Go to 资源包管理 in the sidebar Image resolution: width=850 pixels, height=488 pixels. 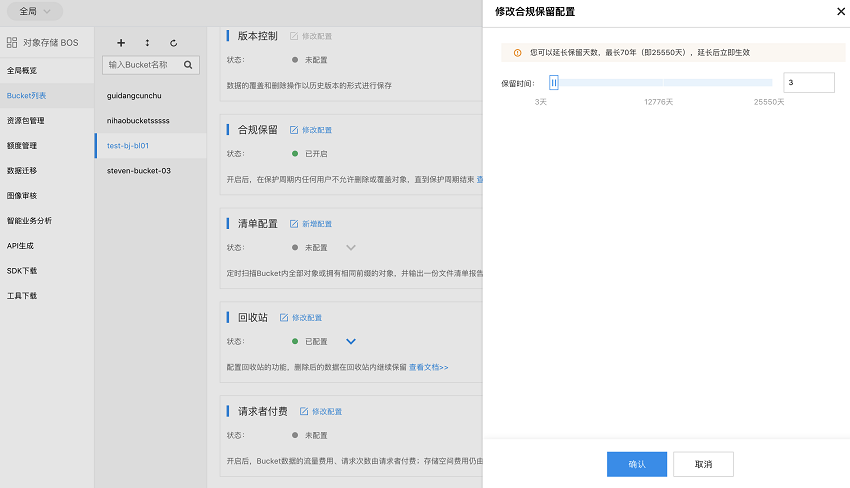[25, 121]
